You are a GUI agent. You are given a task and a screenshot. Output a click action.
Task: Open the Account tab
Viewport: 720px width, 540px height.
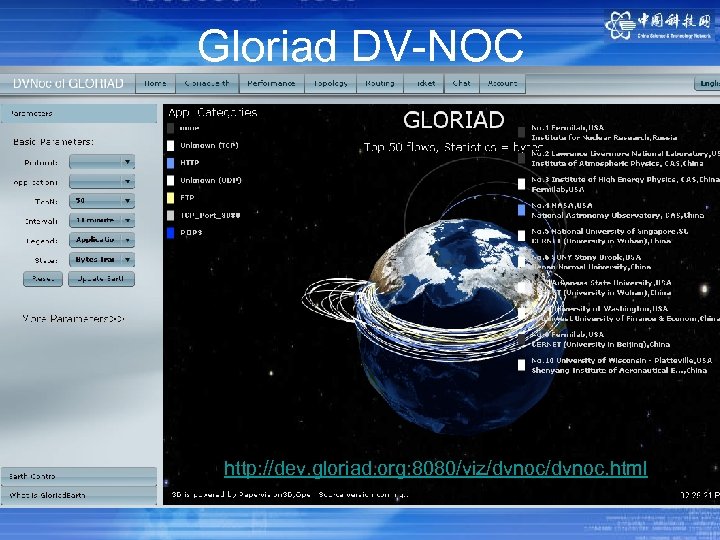pos(502,84)
